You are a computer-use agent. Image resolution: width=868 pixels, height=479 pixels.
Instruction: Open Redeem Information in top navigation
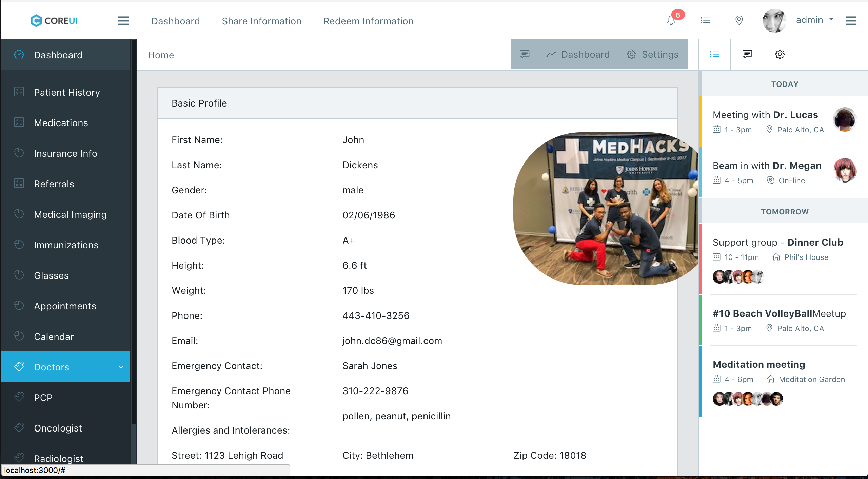[x=368, y=21]
